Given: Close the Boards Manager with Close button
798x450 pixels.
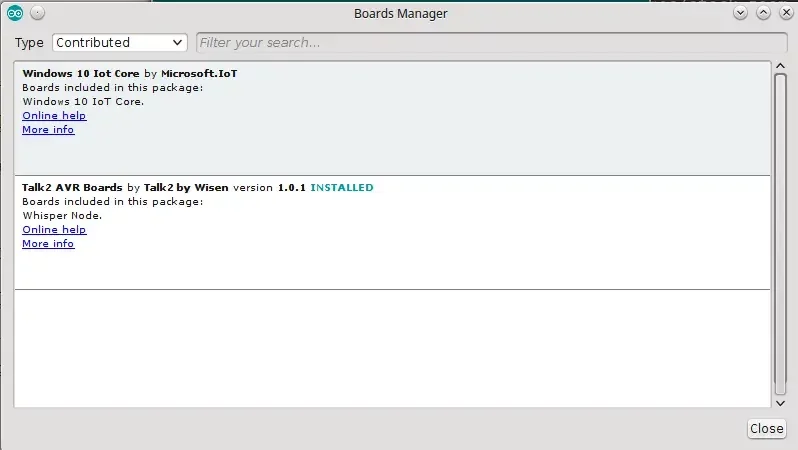Looking at the screenshot, I should click(766, 429).
